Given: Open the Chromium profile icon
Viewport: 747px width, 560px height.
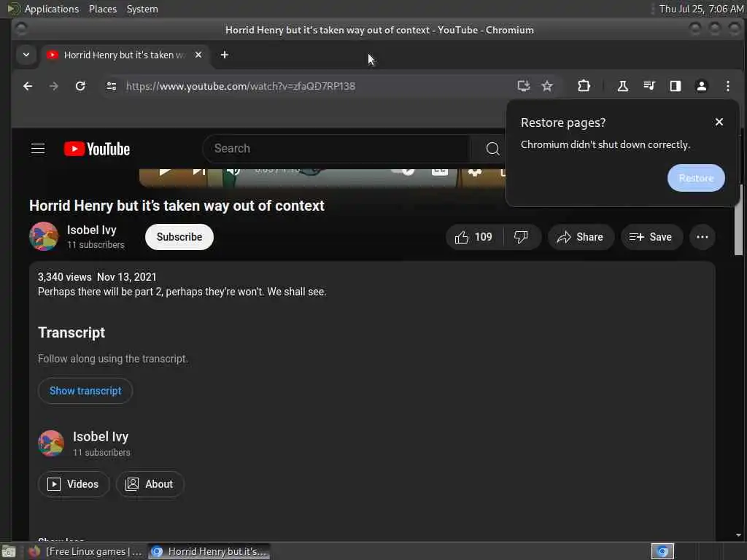Looking at the screenshot, I should pyautogui.click(x=701, y=86).
